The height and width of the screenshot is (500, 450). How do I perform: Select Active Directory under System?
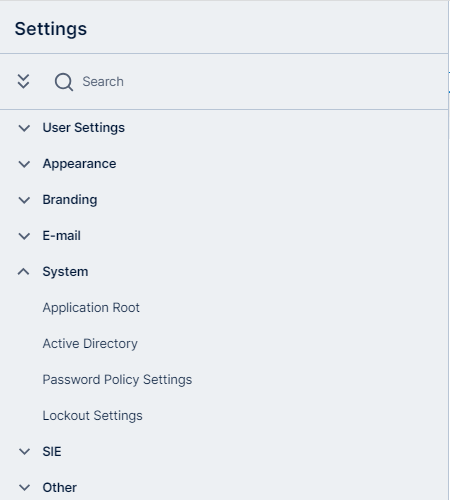pos(90,344)
